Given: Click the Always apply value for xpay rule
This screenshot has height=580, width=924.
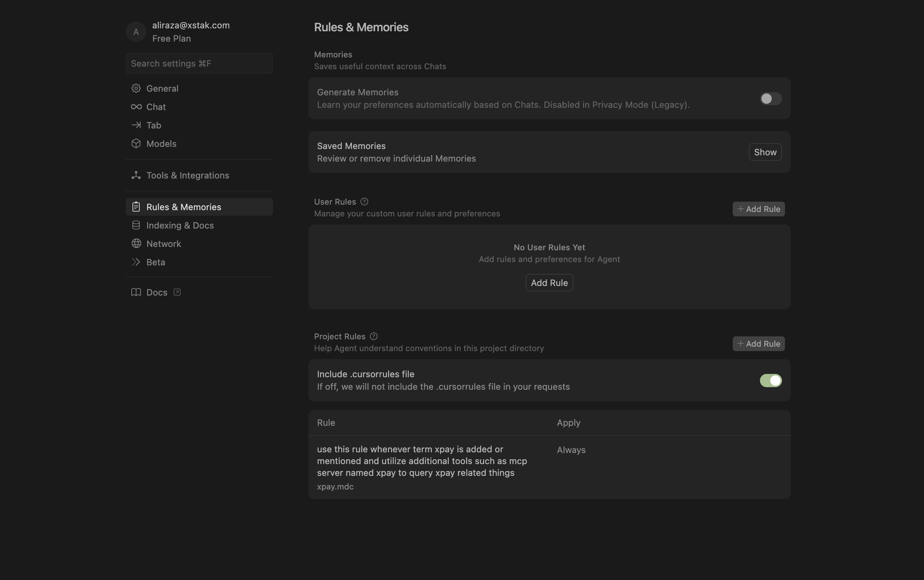Looking at the screenshot, I should (x=571, y=450).
